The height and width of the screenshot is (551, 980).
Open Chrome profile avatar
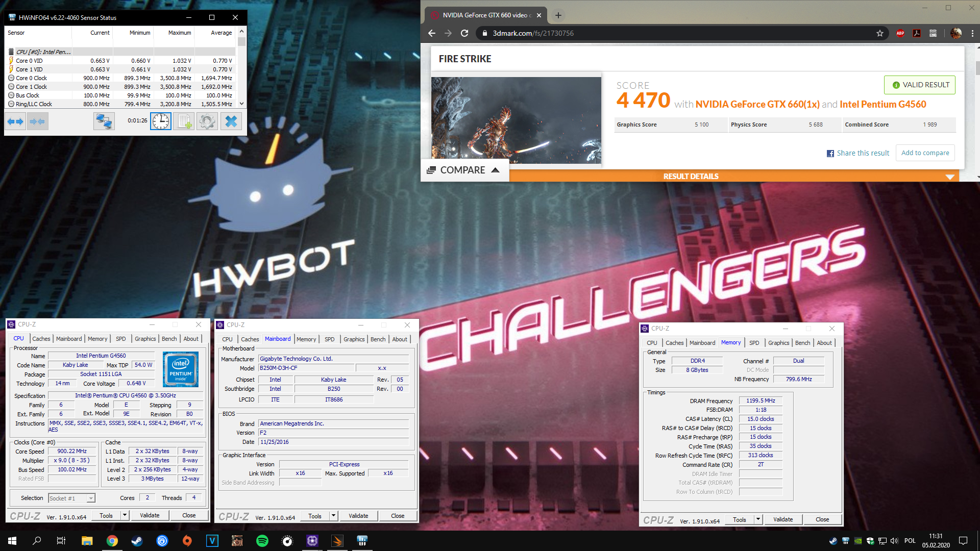[956, 33]
